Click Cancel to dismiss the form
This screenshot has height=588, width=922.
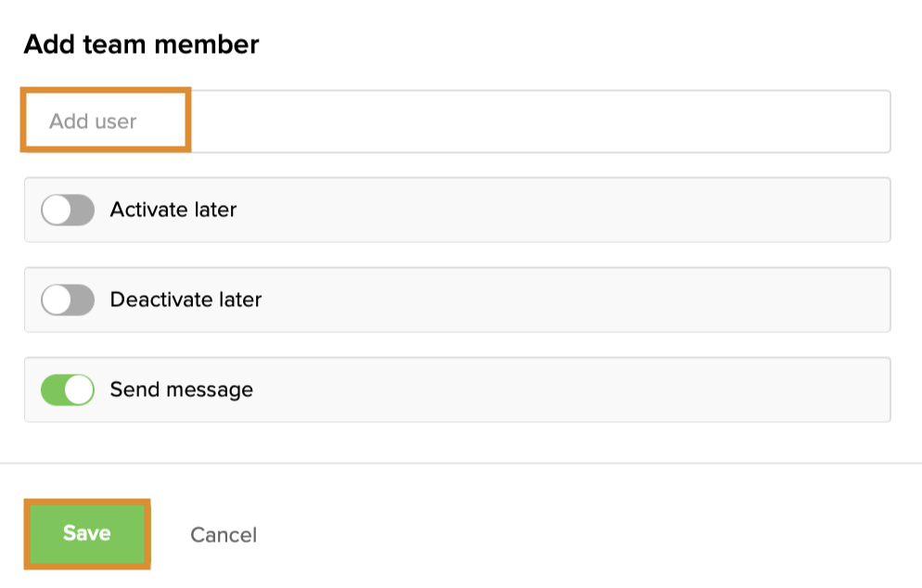point(223,533)
